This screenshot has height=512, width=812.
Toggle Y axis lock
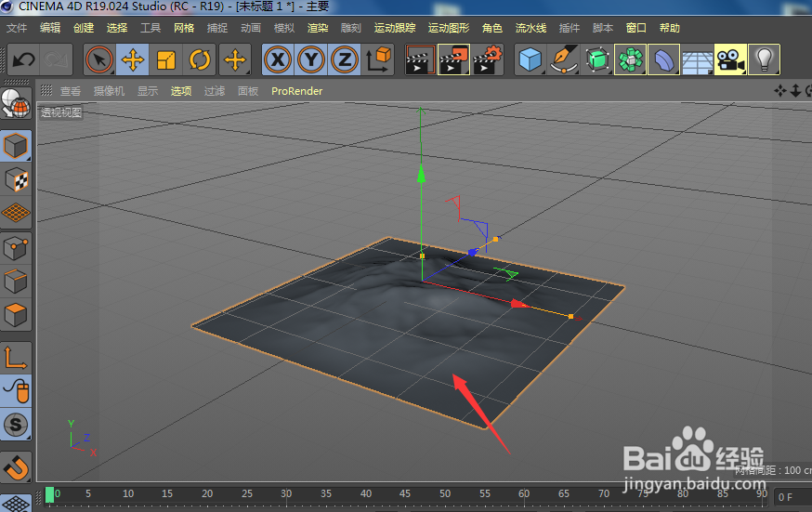[311, 60]
